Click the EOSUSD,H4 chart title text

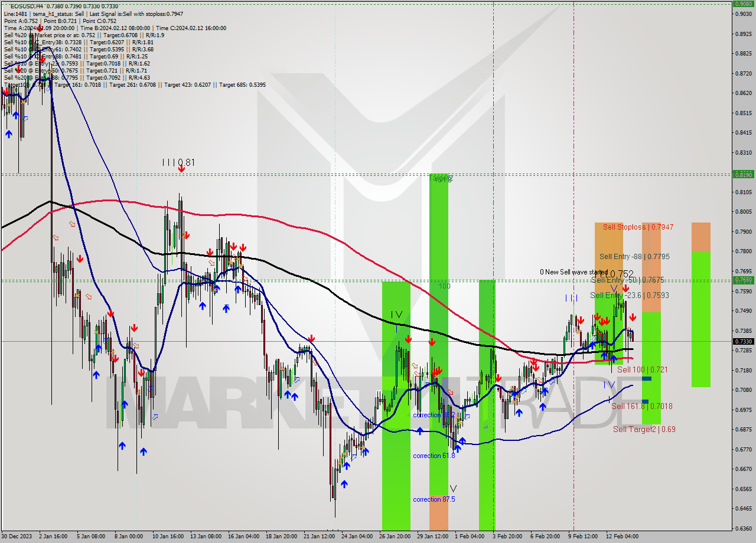(26, 5)
